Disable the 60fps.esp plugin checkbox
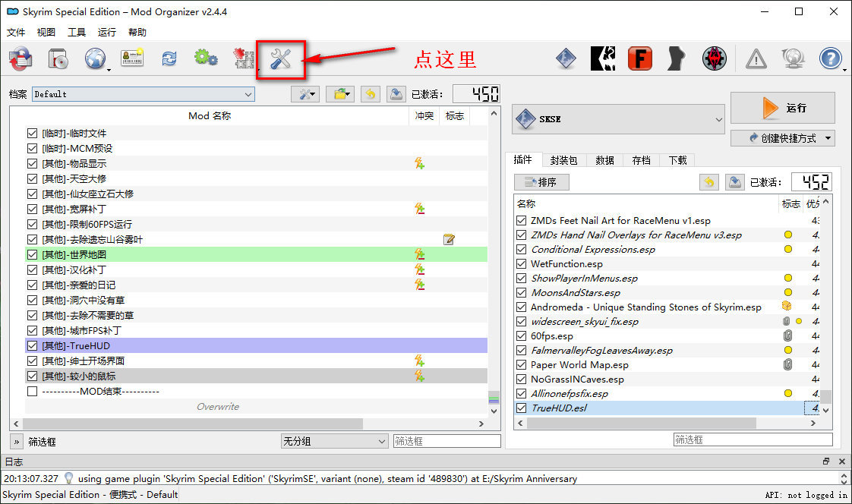852x504 pixels. (521, 335)
